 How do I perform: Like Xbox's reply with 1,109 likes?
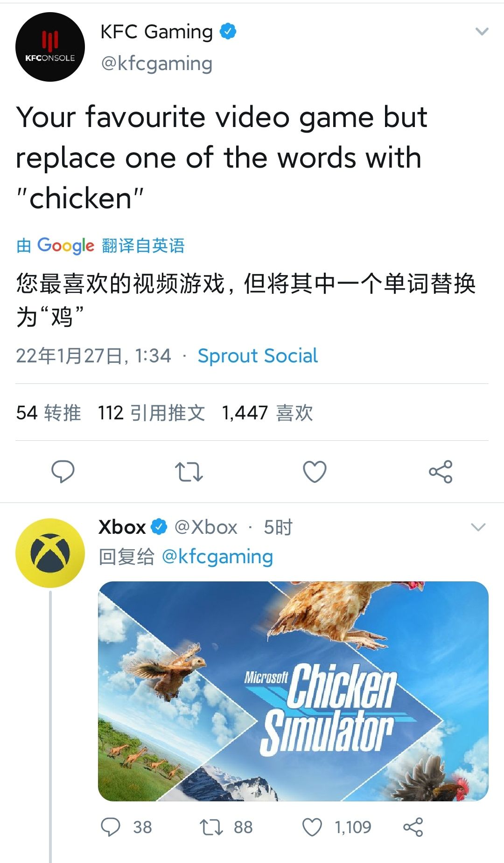[336, 827]
